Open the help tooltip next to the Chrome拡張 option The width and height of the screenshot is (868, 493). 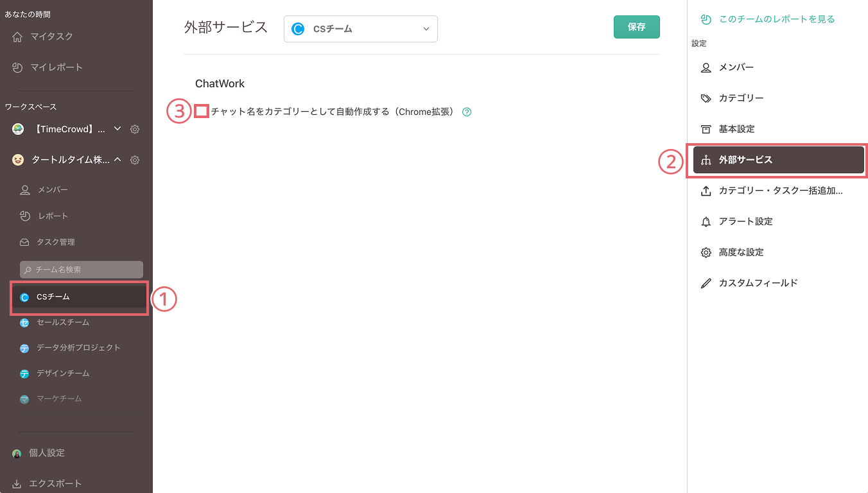point(466,112)
